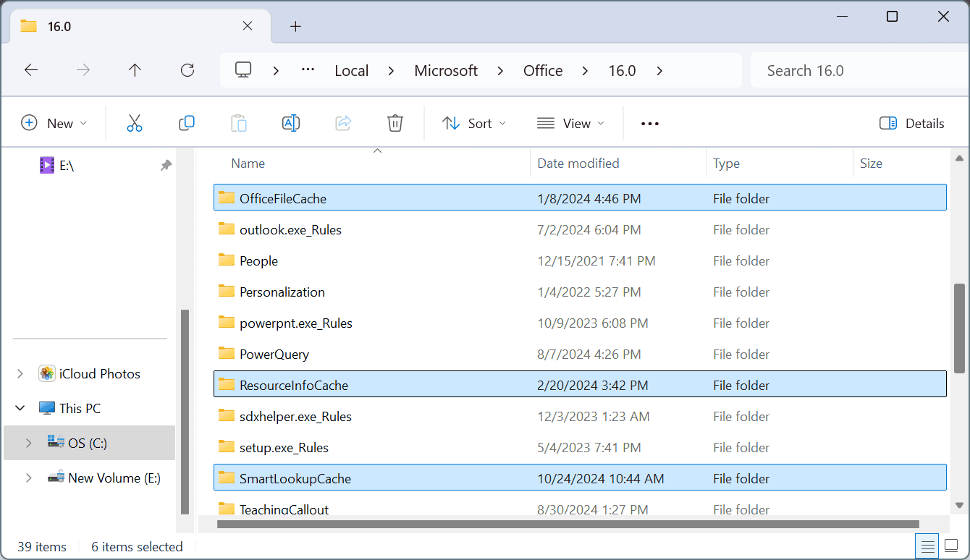Expand the New Volume (E:) node
970x560 pixels.
coord(29,478)
